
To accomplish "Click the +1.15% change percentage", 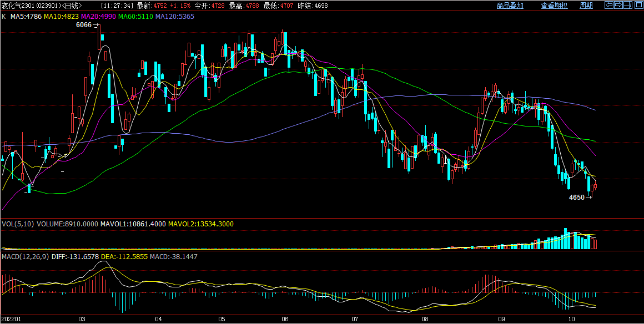I will click(x=180, y=6).
